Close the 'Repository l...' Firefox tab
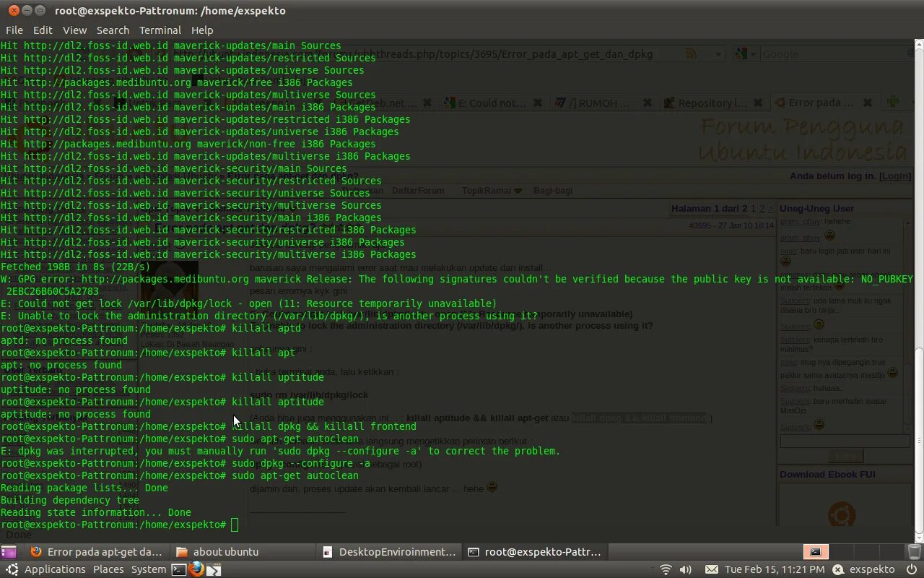 [758, 103]
